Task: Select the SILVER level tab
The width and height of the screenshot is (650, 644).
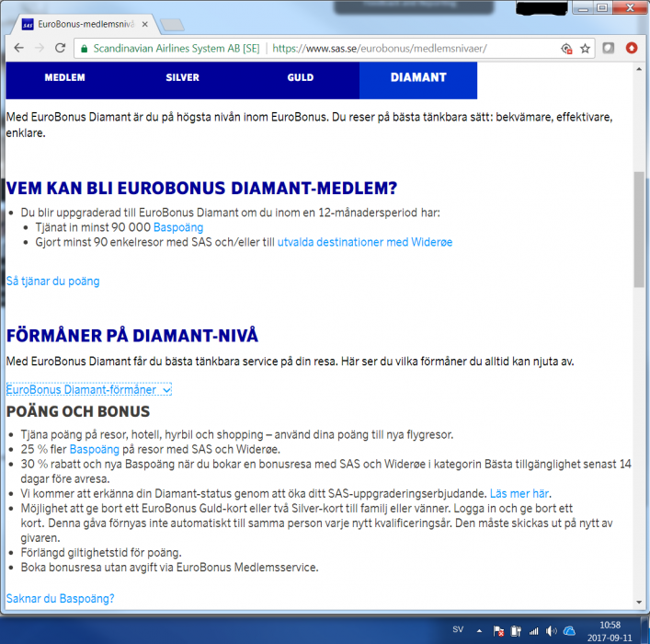Action: (182, 78)
